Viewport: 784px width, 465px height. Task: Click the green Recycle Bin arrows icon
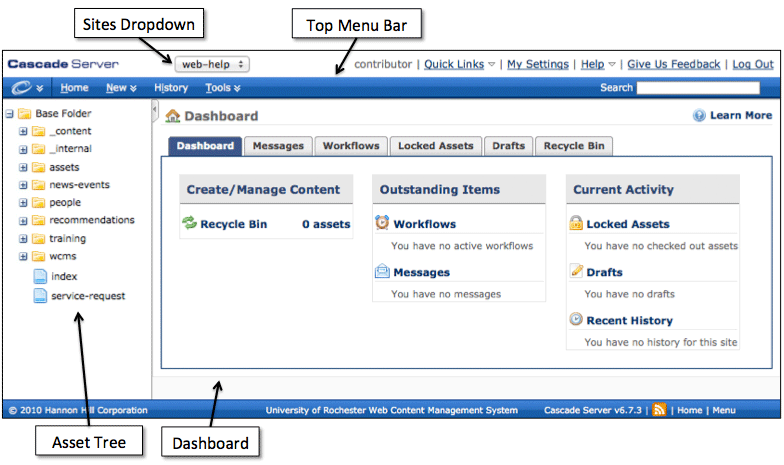pyautogui.click(x=190, y=223)
